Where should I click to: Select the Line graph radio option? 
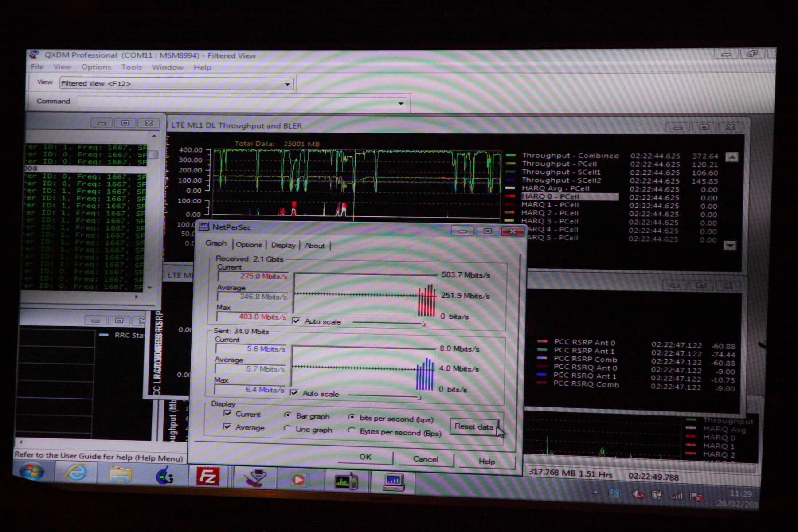click(287, 428)
